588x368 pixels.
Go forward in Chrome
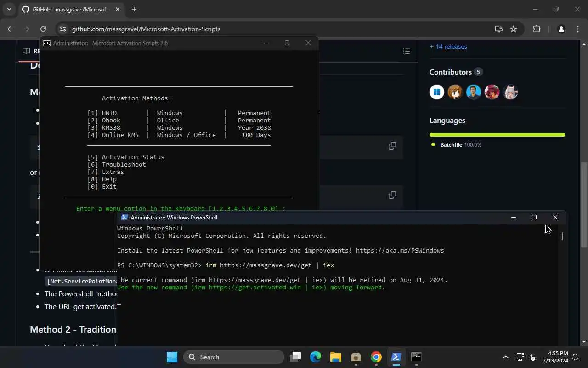pos(27,29)
